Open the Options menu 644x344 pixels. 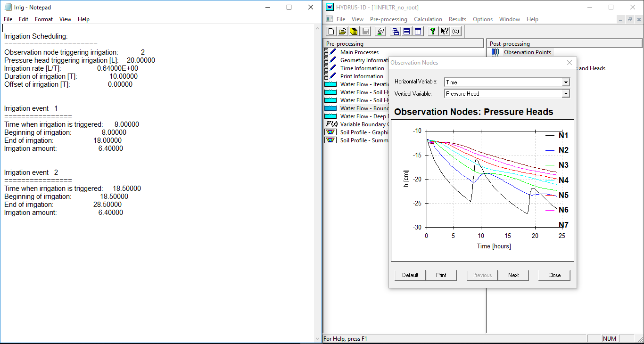(x=483, y=19)
